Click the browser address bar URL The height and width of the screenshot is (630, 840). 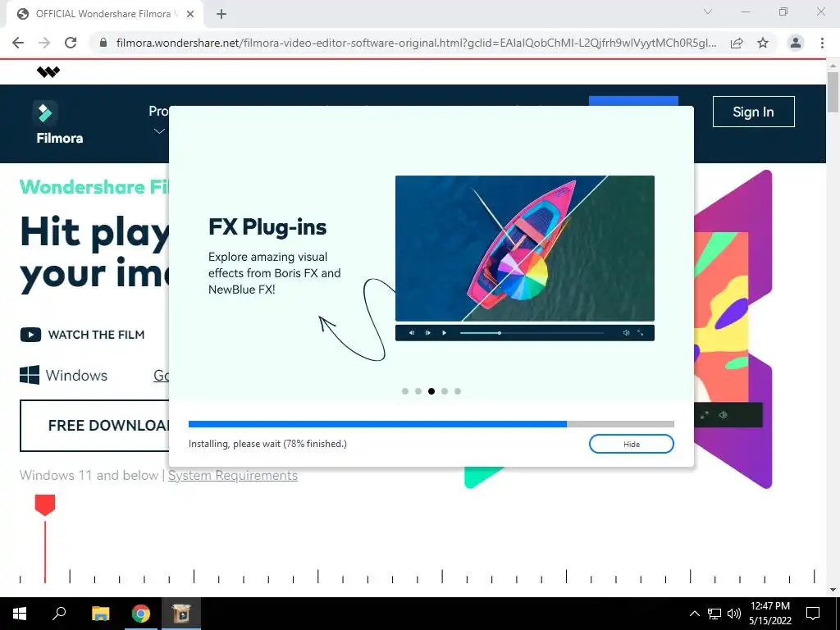tap(416, 43)
